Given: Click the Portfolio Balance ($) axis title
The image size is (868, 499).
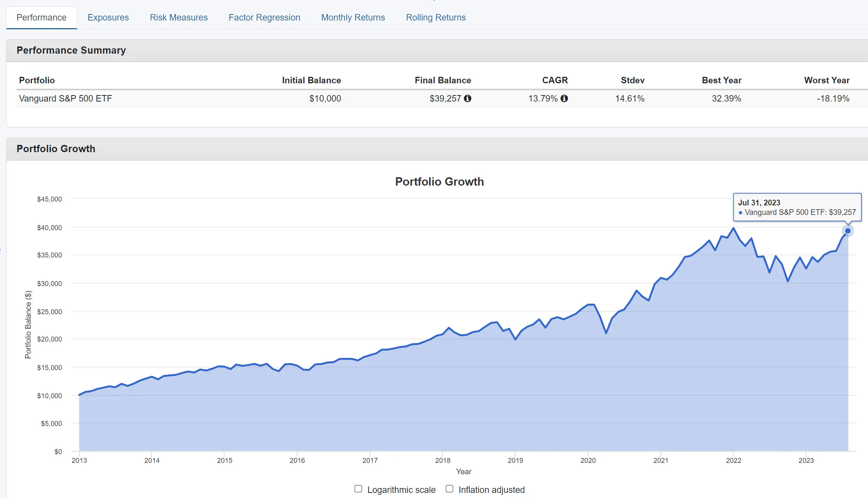Looking at the screenshot, I should click(x=28, y=324).
